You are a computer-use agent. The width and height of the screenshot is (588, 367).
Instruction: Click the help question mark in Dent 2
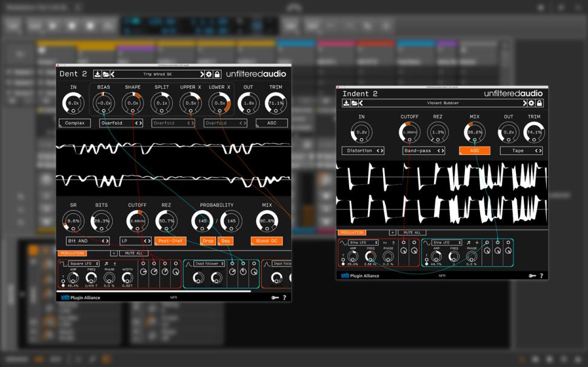point(284,297)
